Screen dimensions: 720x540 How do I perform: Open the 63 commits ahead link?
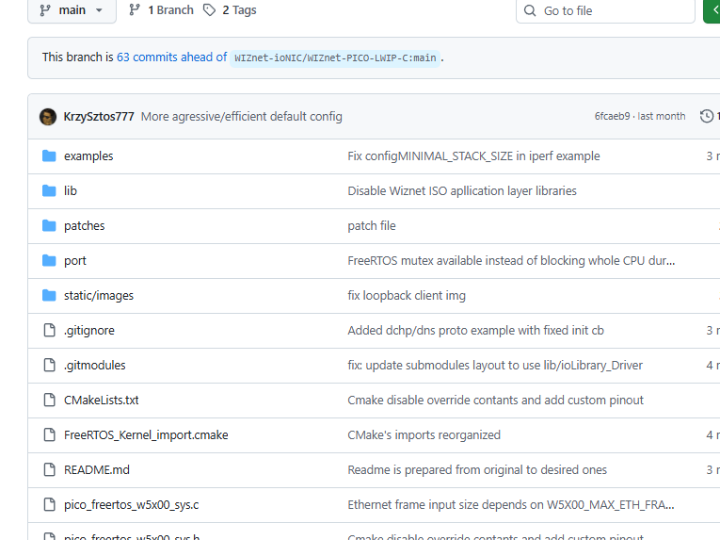[x=172, y=58]
